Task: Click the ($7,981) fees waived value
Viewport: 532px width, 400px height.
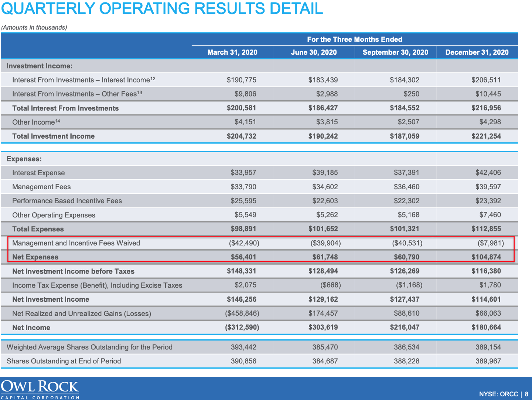Action: (491, 243)
